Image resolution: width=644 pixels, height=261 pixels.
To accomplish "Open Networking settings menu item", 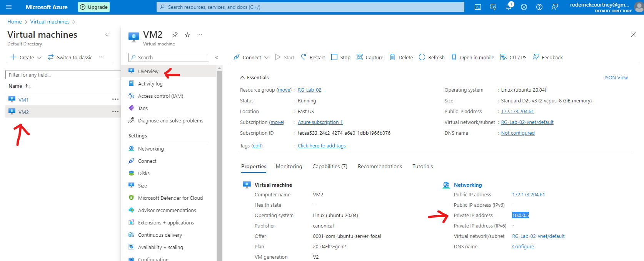I will tap(151, 149).
